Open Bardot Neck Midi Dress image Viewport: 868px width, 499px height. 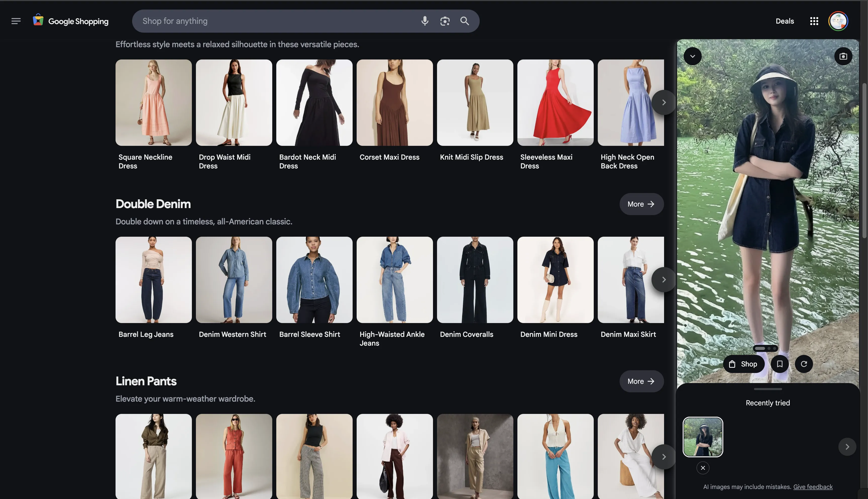(x=314, y=103)
